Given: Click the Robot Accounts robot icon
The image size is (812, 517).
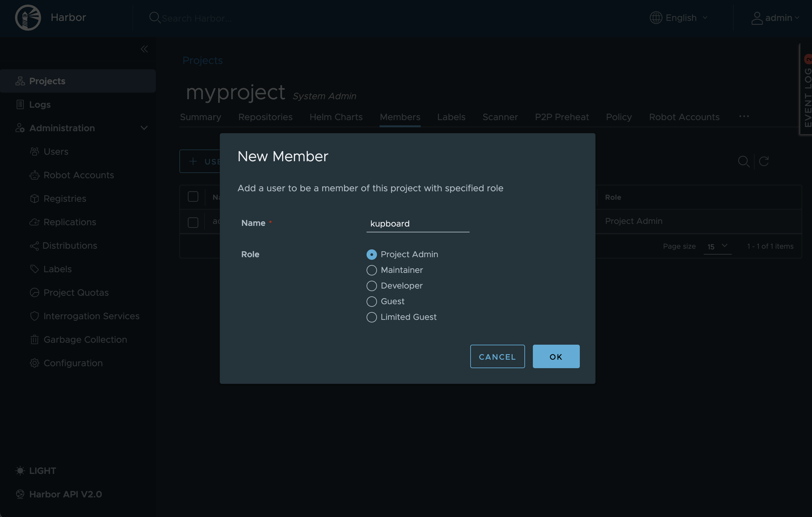Looking at the screenshot, I should point(34,175).
